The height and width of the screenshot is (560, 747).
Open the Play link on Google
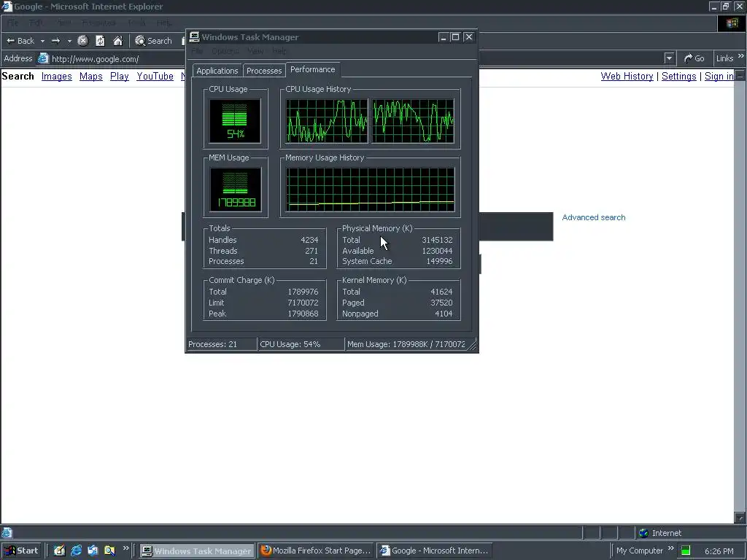(x=120, y=76)
